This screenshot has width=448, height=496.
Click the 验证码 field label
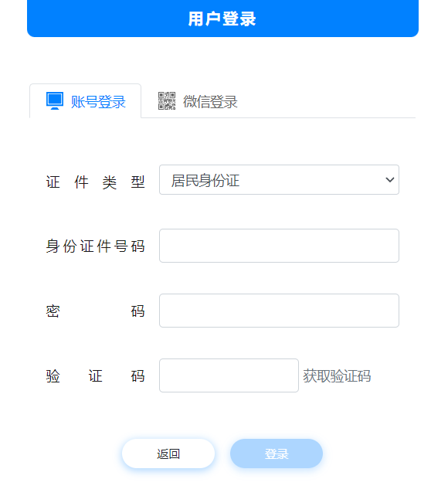click(96, 375)
